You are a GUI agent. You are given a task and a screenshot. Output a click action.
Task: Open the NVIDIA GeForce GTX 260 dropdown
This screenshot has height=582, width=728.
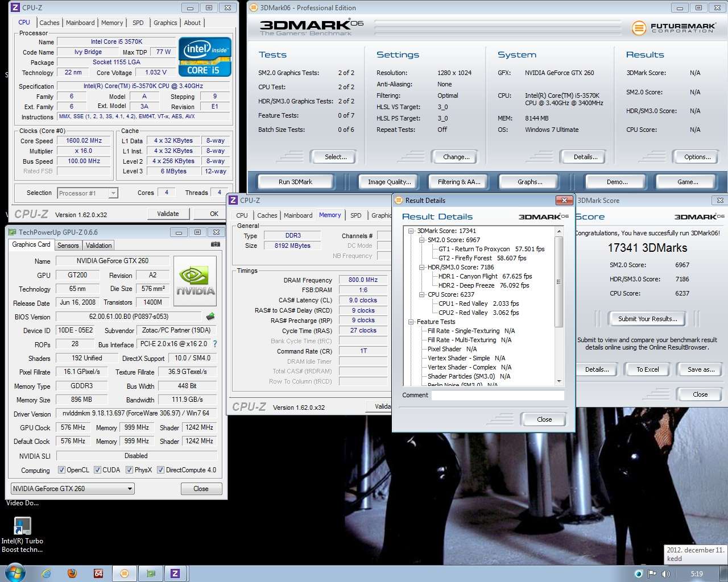point(73,488)
